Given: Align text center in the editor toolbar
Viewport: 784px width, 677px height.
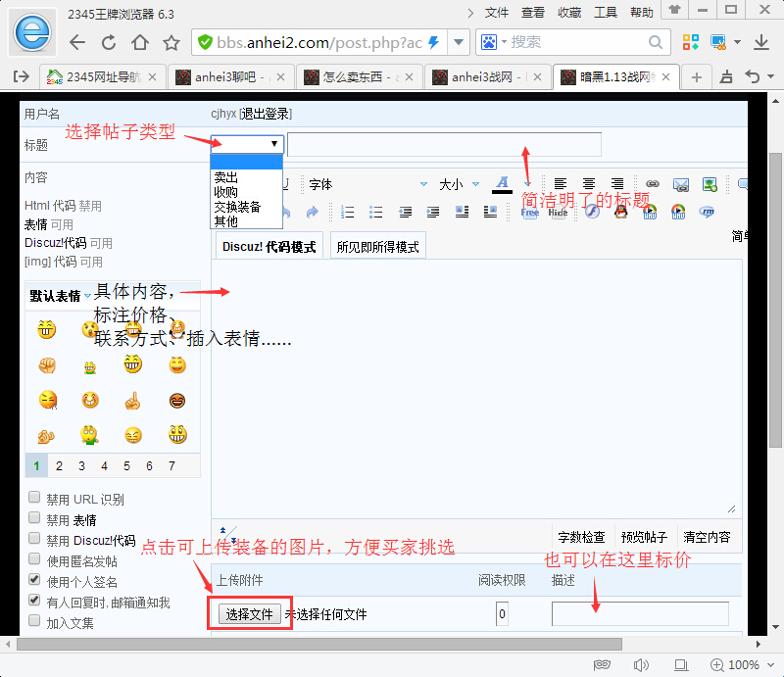Looking at the screenshot, I should [x=589, y=184].
